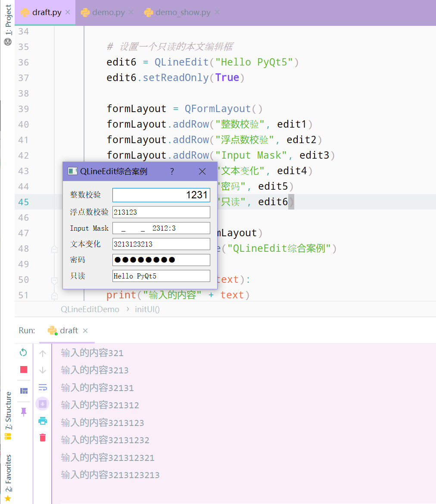The image size is (436, 504).
Task: Open the initUI() breadcrumb dropdown
Action: coord(147,309)
